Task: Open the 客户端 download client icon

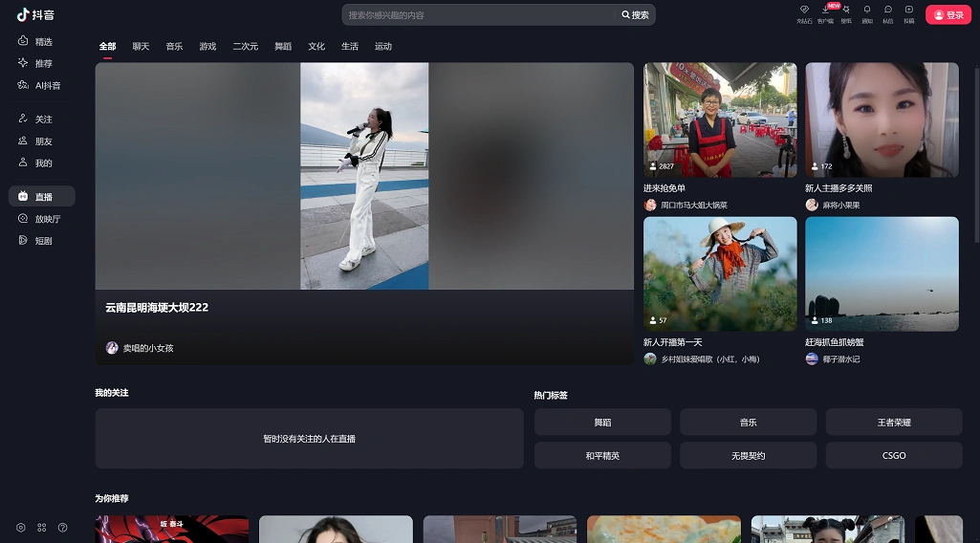Action: click(825, 11)
